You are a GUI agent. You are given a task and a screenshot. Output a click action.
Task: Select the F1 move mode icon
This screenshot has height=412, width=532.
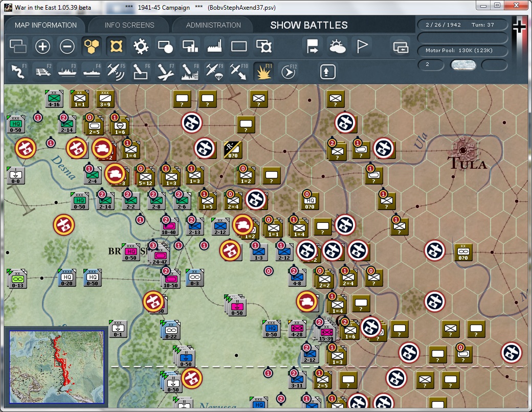point(18,72)
